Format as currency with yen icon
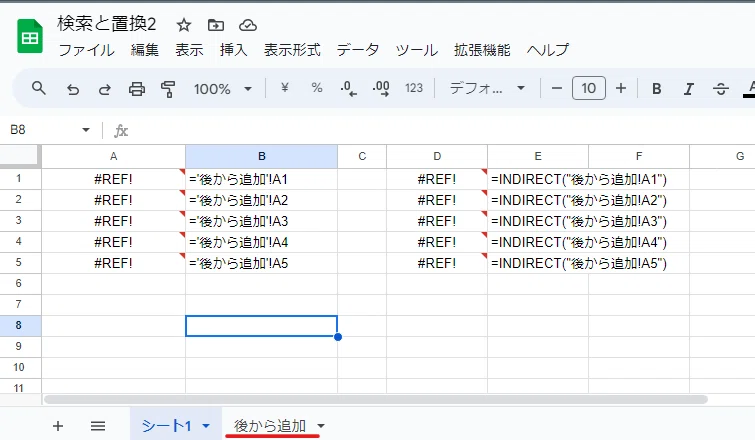 (x=285, y=88)
